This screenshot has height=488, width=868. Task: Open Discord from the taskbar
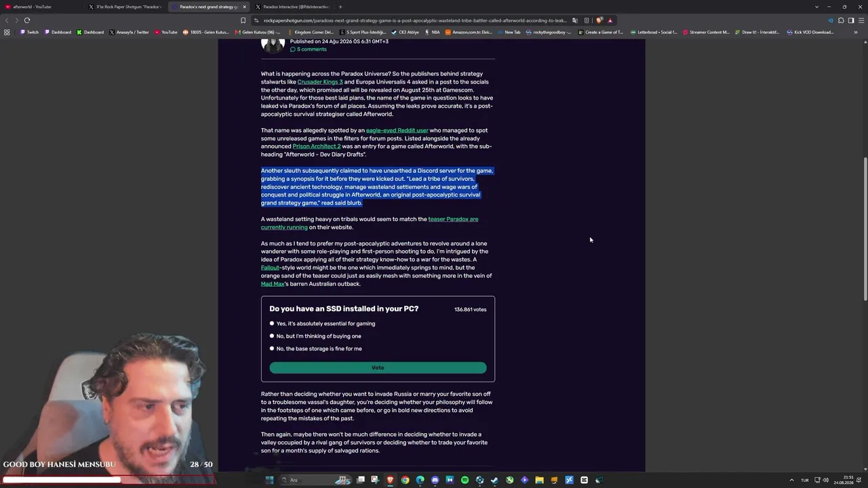tap(435, 480)
